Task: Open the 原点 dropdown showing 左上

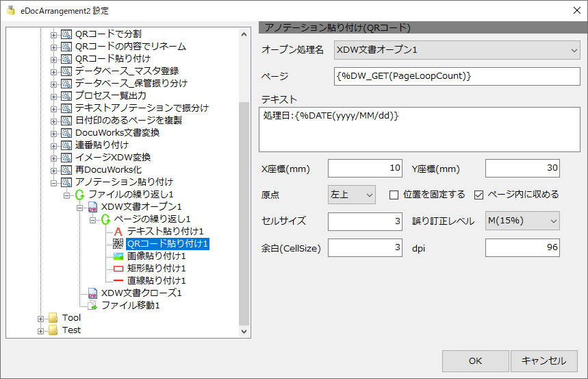Action: click(351, 195)
